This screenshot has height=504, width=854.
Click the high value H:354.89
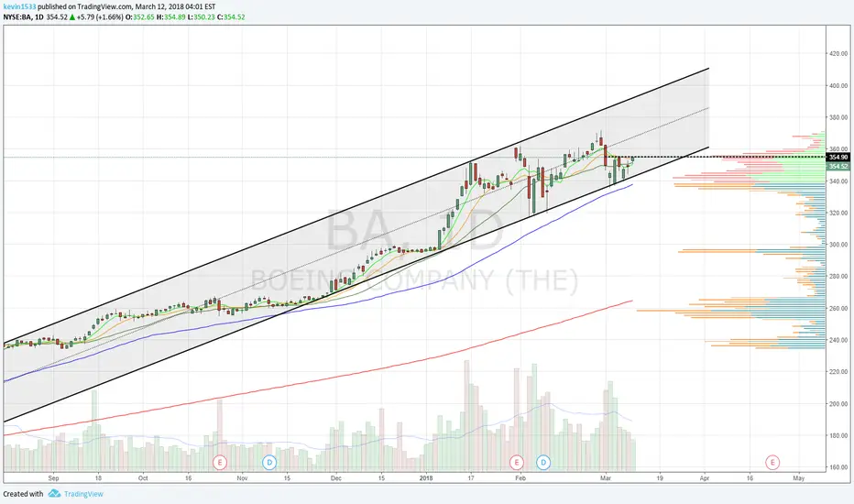pyautogui.click(x=171, y=16)
